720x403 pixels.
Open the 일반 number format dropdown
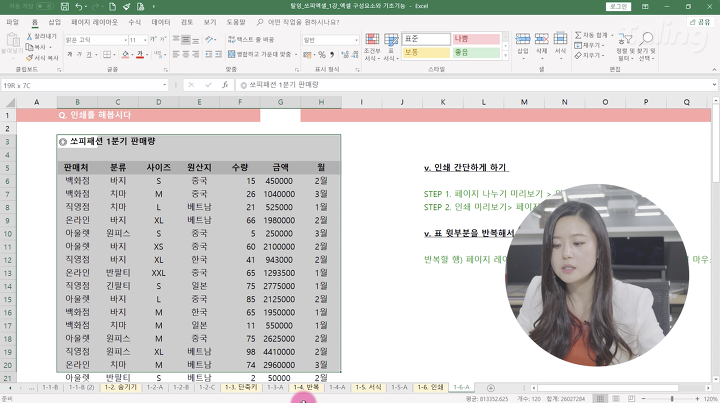(x=356, y=40)
